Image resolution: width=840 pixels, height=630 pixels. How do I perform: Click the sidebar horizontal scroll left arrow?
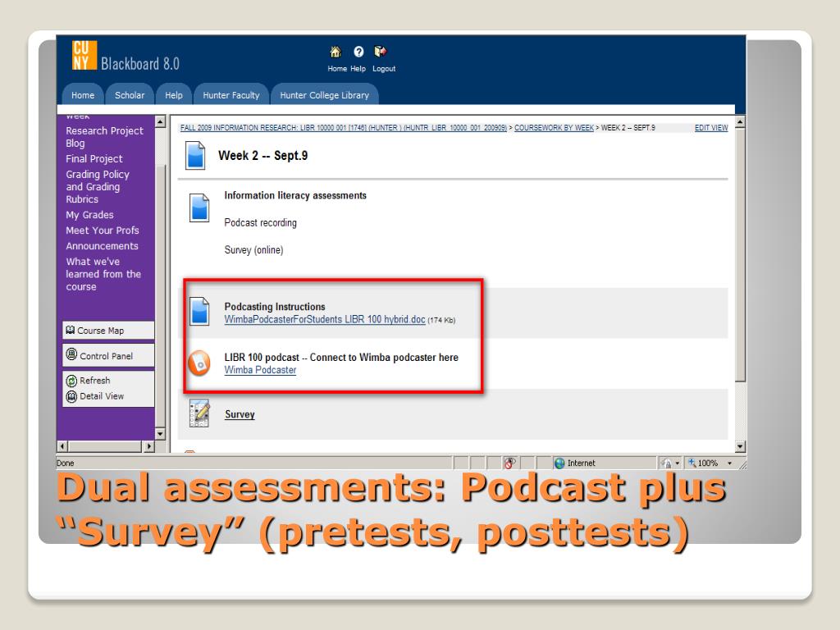pos(62,446)
